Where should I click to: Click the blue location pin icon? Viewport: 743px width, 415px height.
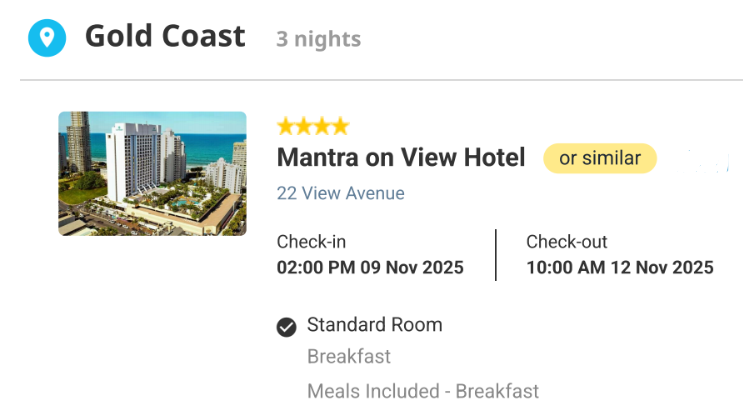click(x=47, y=38)
